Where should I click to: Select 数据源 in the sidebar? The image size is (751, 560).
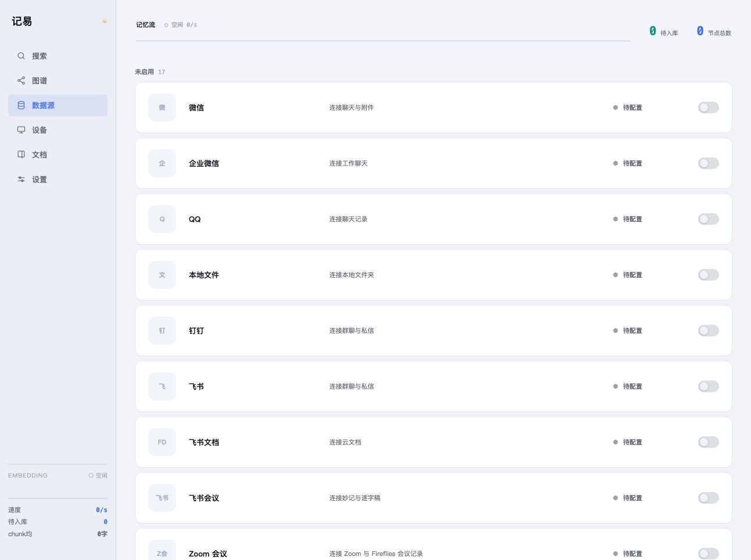pos(58,105)
